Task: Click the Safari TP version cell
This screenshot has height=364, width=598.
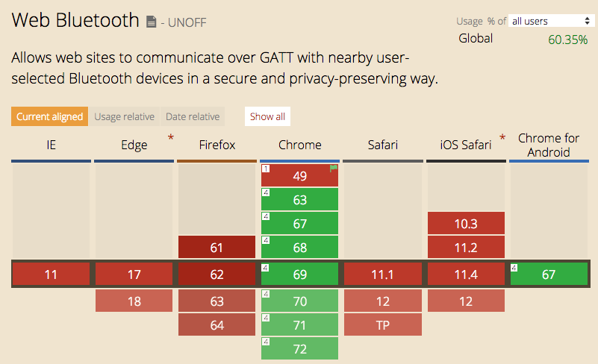Action: point(382,324)
